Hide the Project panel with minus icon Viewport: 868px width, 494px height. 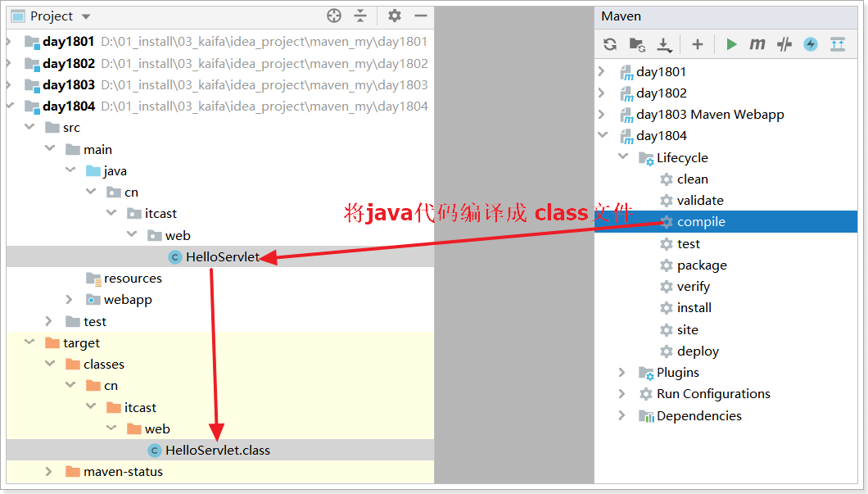(421, 16)
